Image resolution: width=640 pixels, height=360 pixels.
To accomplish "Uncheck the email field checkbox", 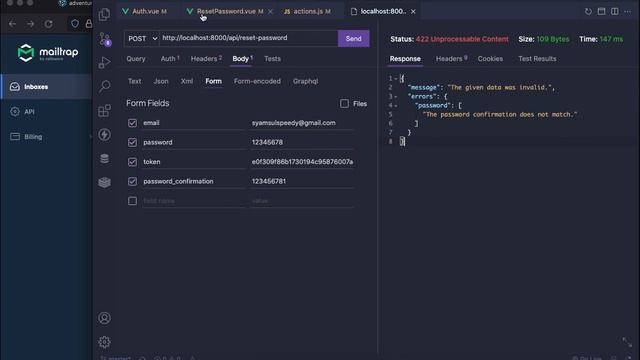I will [x=132, y=123].
